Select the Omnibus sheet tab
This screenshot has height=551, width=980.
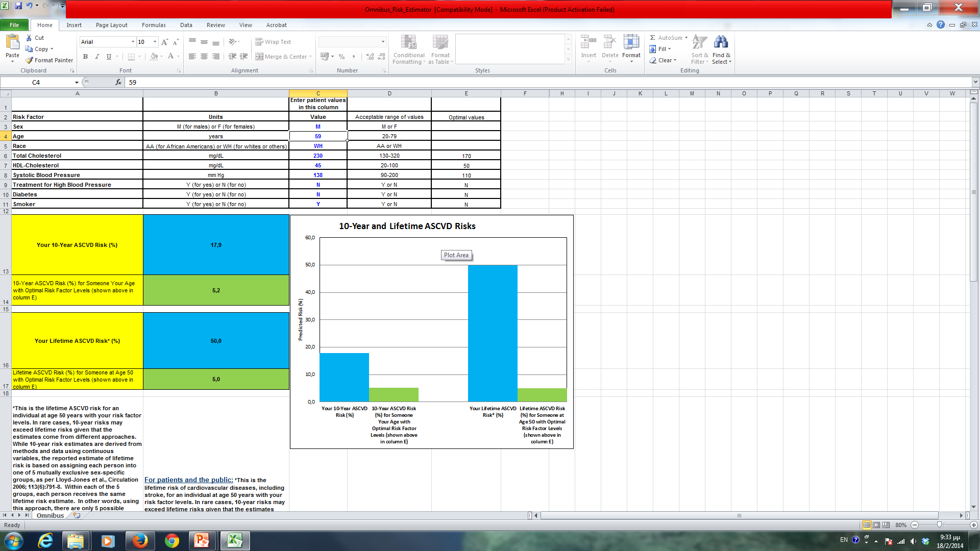click(x=50, y=515)
